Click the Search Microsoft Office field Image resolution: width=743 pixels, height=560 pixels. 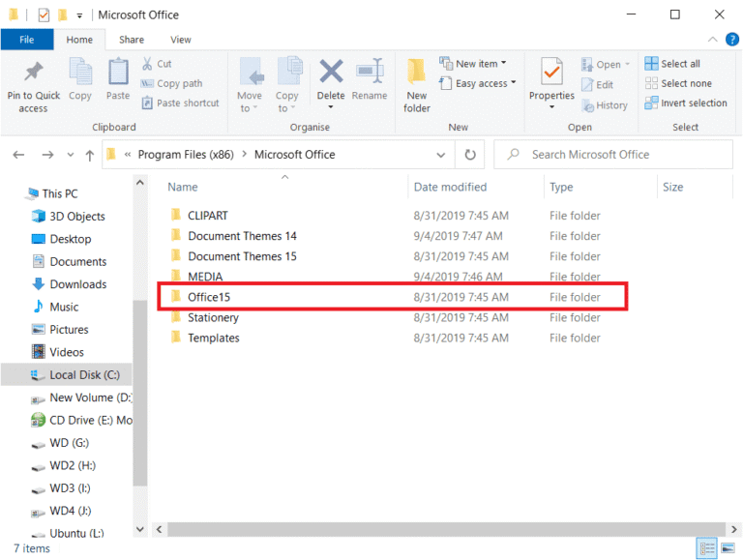(613, 155)
